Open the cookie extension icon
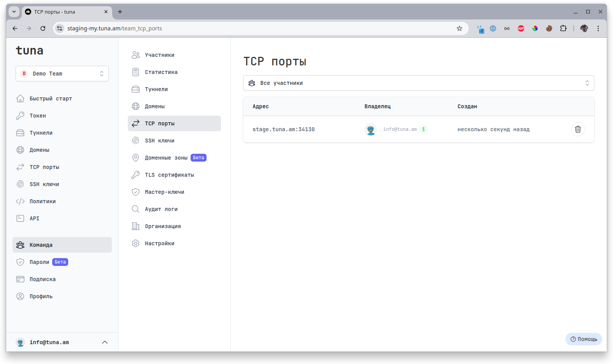 pyautogui.click(x=549, y=28)
